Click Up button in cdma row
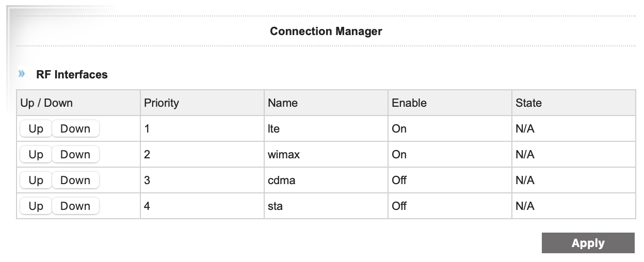The image size is (644, 262). tap(36, 181)
